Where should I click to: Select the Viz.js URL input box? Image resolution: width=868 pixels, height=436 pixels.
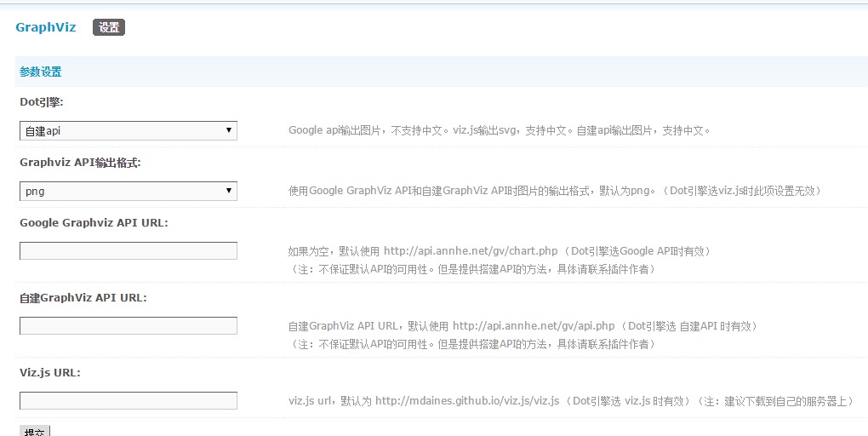pos(128,400)
